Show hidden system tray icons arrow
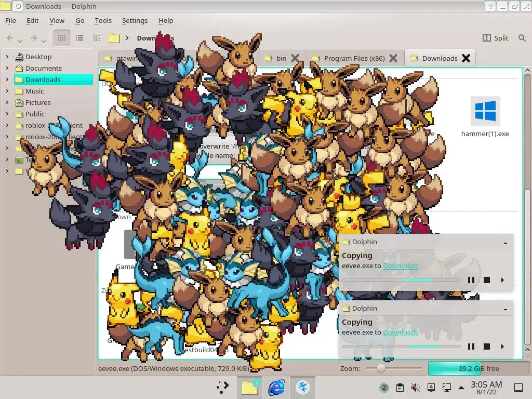Image resolution: width=532 pixels, height=399 pixels. [x=461, y=388]
